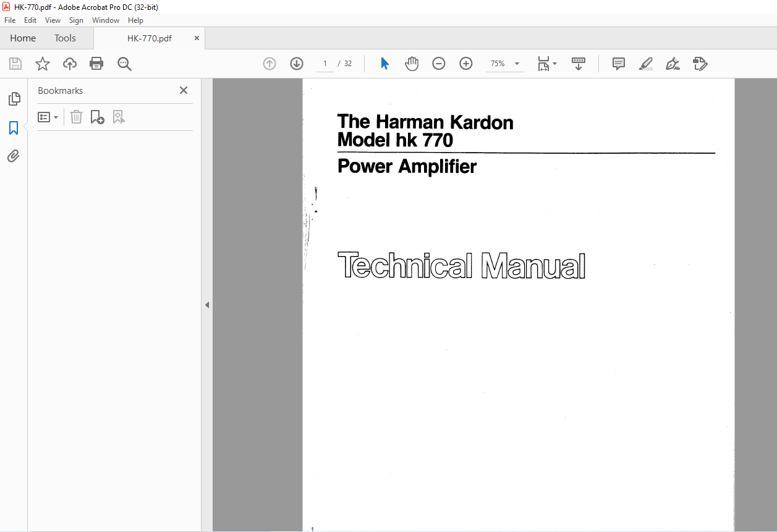This screenshot has height=532, width=777.
Task: Star the file as a favorite
Action: [x=43, y=64]
